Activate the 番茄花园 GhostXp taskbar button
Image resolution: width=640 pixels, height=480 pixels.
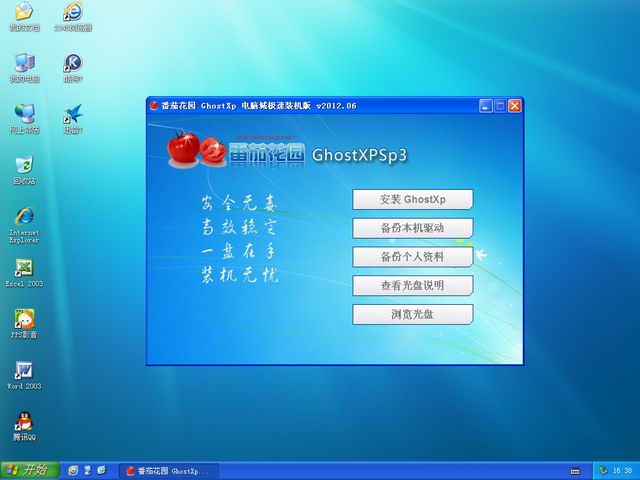click(x=169, y=471)
